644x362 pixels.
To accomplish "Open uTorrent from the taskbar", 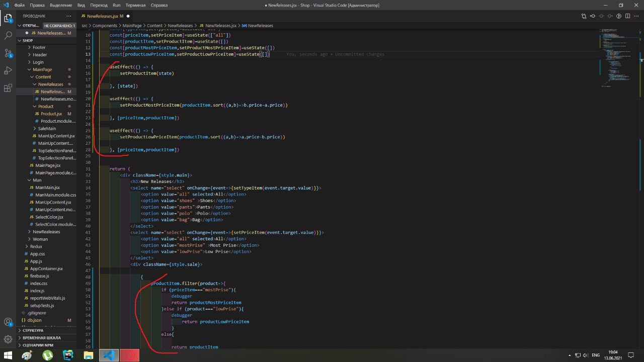I will tap(47, 355).
